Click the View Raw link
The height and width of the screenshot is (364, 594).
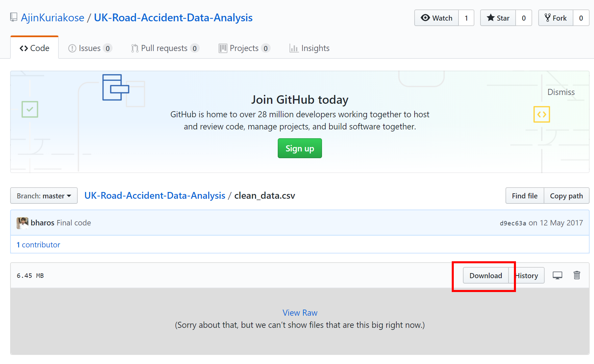pyautogui.click(x=300, y=313)
